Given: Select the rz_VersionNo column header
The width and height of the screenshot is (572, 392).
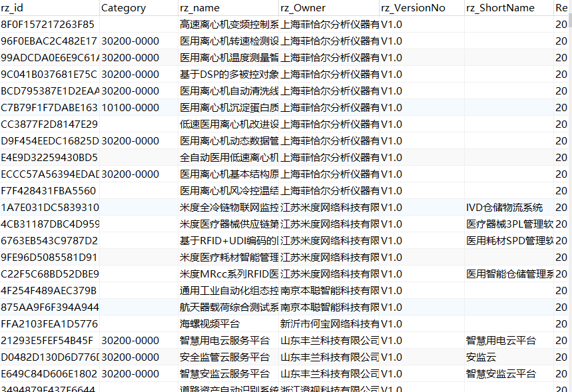Looking at the screenshot, I should (x=422, y=8).
